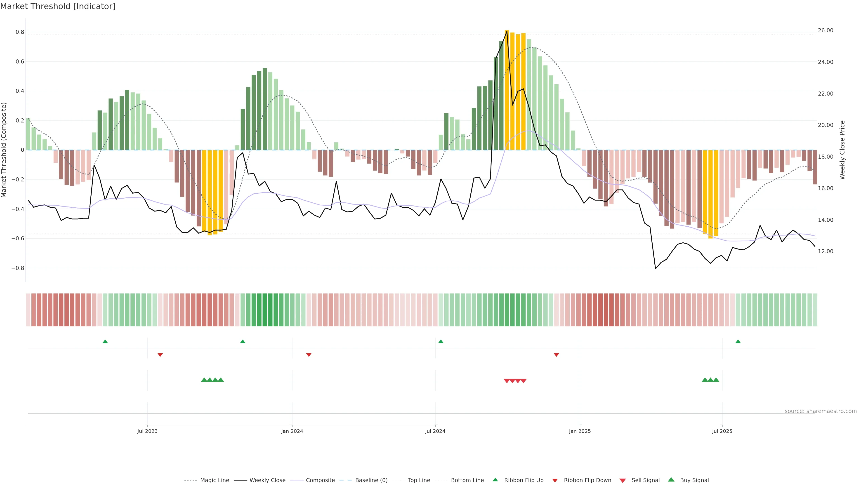868x488 pixels.
Task: Click the Sell Signal triangle in legend
Action: pos(622,480)
